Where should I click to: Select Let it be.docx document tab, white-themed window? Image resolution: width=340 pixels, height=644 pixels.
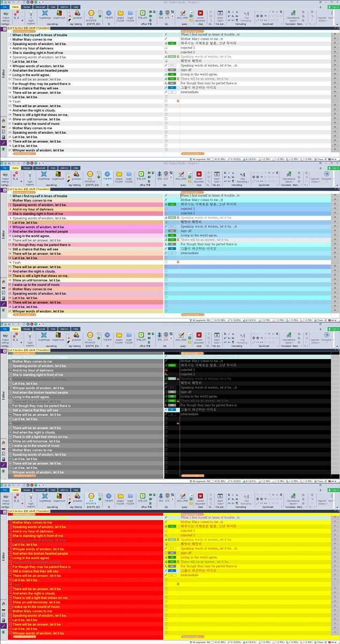[28, 28]
